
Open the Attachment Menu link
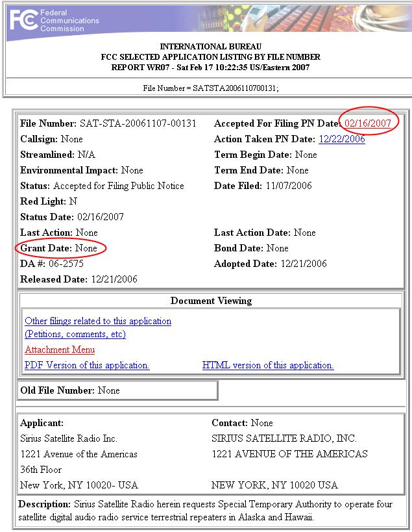click(60, 349)
